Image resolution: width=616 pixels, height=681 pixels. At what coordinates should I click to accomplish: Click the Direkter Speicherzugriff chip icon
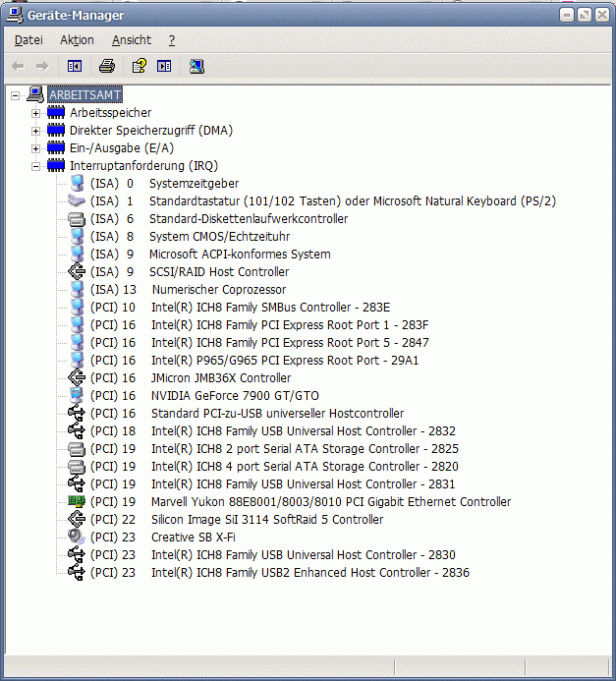pyautogui.click(x=56, y=131)
